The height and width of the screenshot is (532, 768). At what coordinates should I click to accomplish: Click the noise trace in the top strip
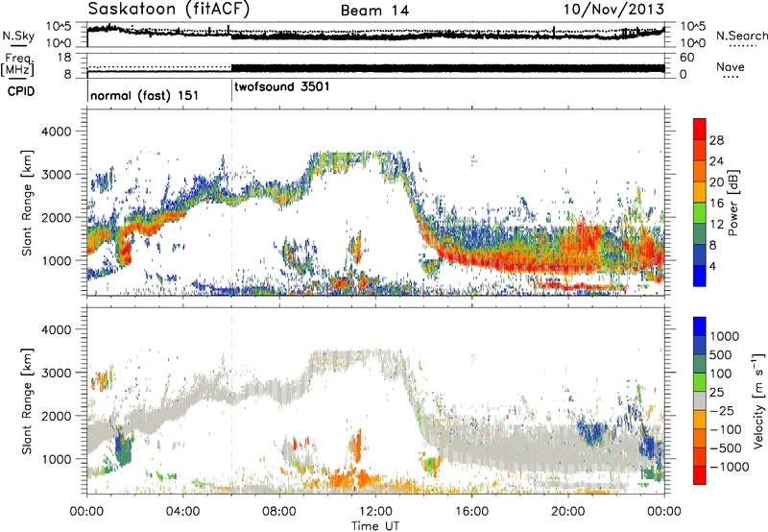click(375, 34)
